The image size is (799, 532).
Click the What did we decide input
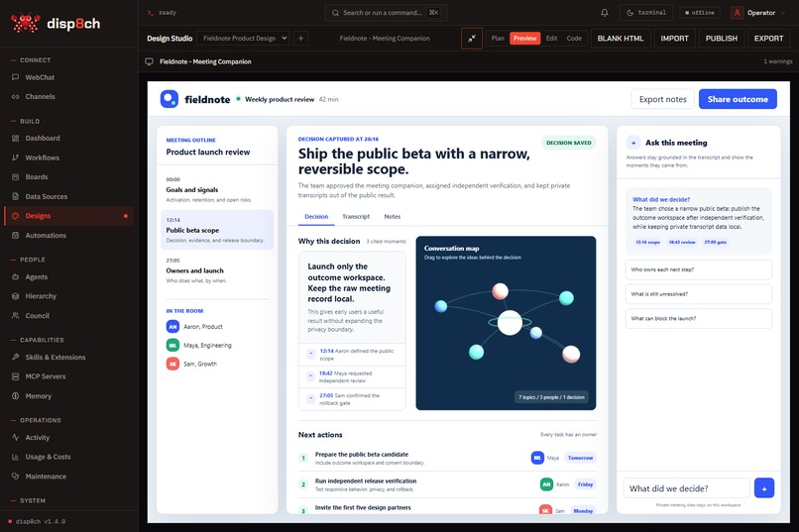click(686, 488)
